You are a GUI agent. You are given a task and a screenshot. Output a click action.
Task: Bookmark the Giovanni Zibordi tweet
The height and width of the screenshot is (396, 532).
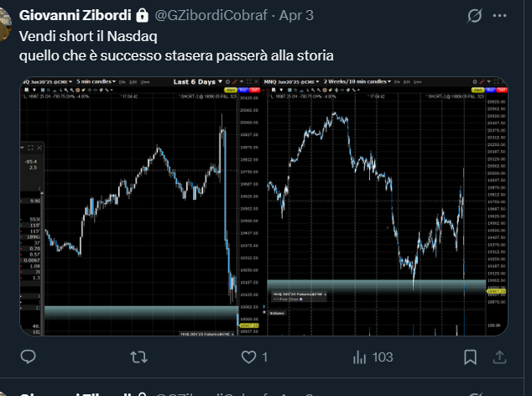(x=471, y=357)
